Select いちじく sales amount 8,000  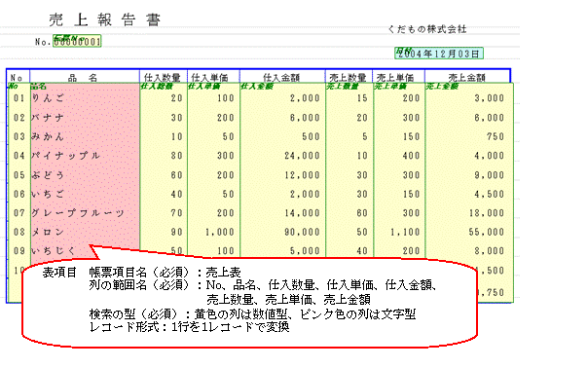[490, 250]
